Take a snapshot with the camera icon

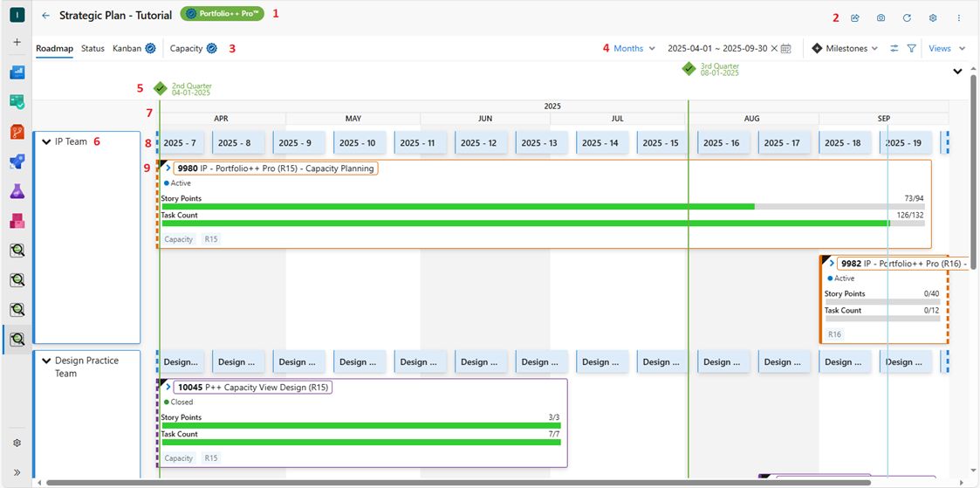[881, 18]
